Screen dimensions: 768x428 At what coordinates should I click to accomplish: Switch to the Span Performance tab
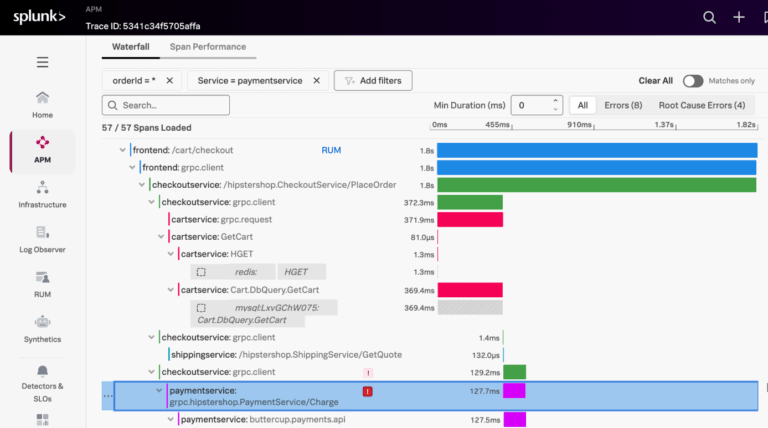pos(207,47)
